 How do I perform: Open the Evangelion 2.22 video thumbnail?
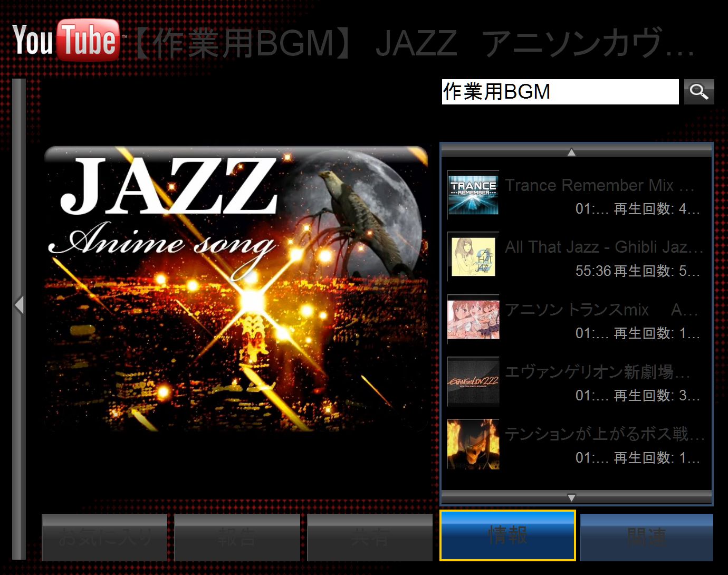(473, 382)
